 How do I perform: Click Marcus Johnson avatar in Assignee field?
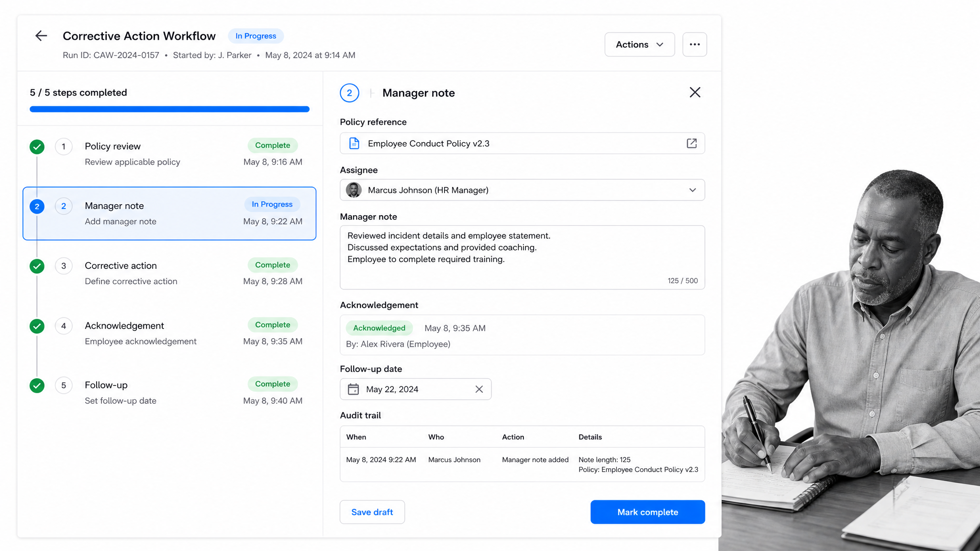(354, 190)
